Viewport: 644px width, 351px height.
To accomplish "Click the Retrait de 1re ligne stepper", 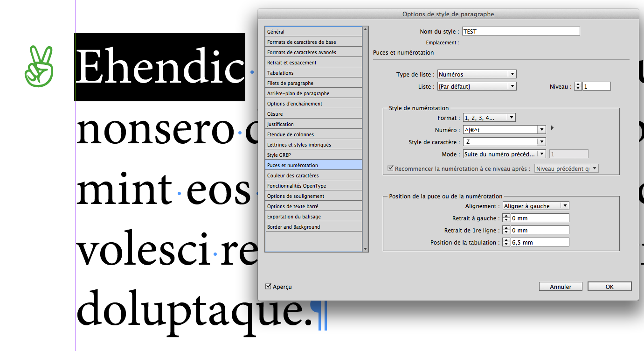I will tap(506, 230).
